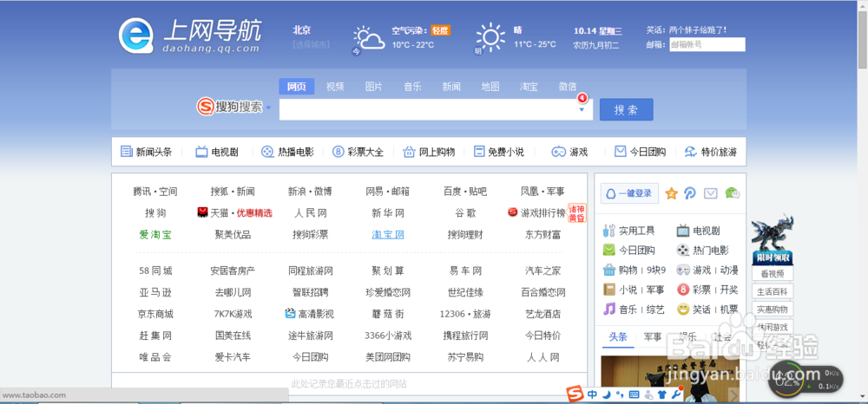Switch to the 头条 news tab
Viewport: 868px width, 404px height.
(618, 337)
